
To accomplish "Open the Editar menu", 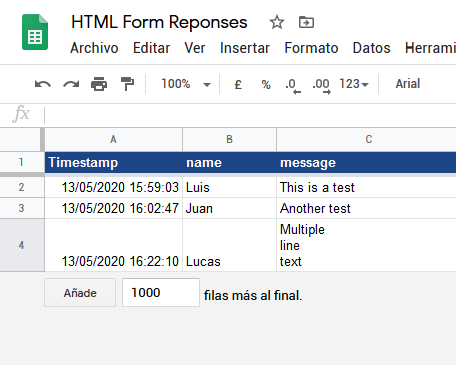I will point(151,48).
